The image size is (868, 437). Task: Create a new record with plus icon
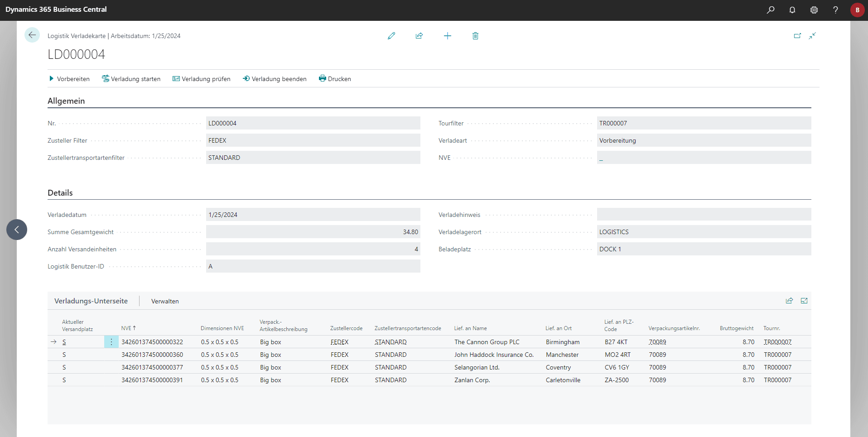pos(447,36)
